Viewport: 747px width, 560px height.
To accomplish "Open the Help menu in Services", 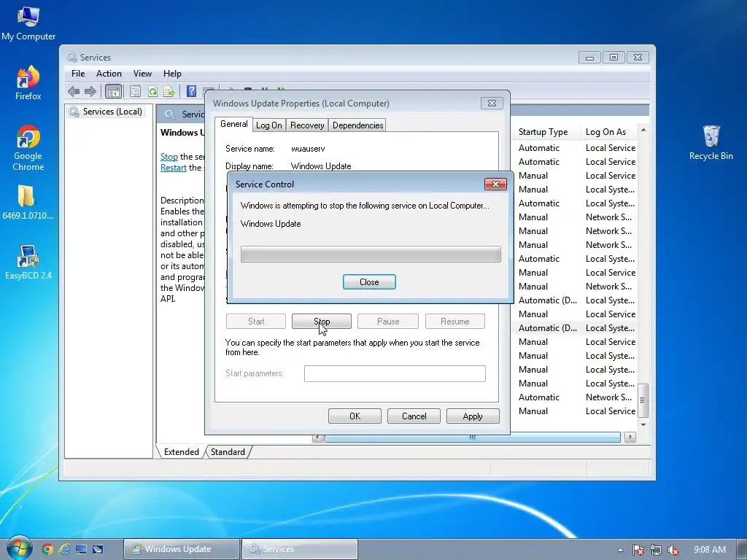I will [x=172, y=74].
